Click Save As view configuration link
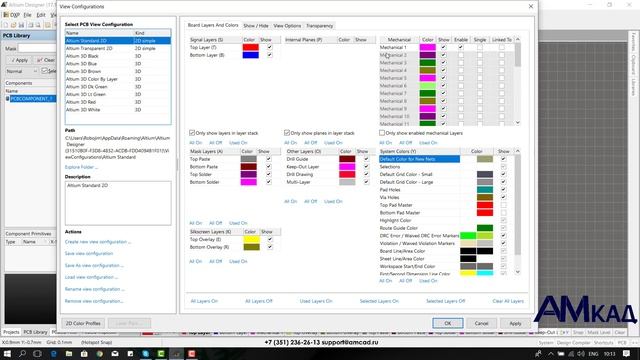 coord(93,265)
